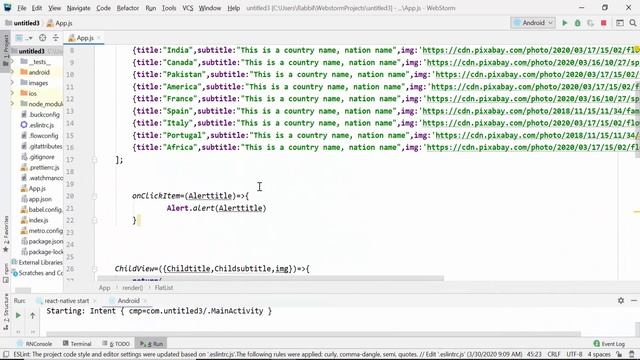
Task: Open the File menu
Action: point(21,8)
